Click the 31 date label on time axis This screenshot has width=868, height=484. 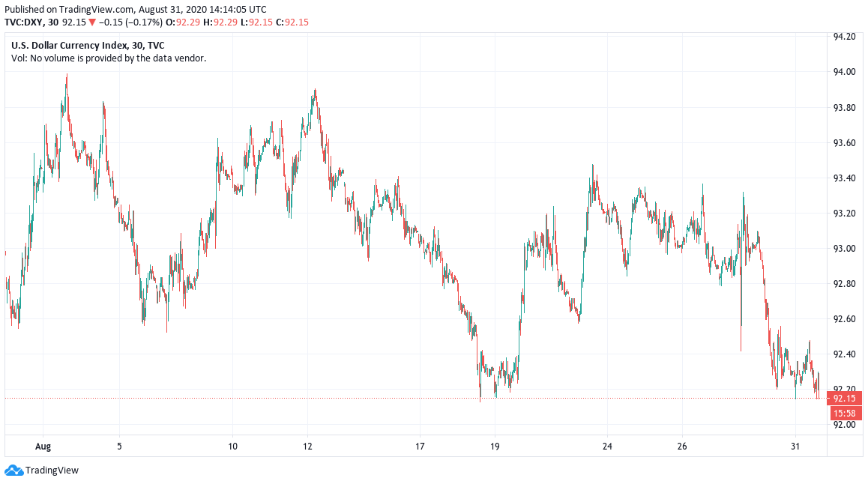(x=795, y=447)
